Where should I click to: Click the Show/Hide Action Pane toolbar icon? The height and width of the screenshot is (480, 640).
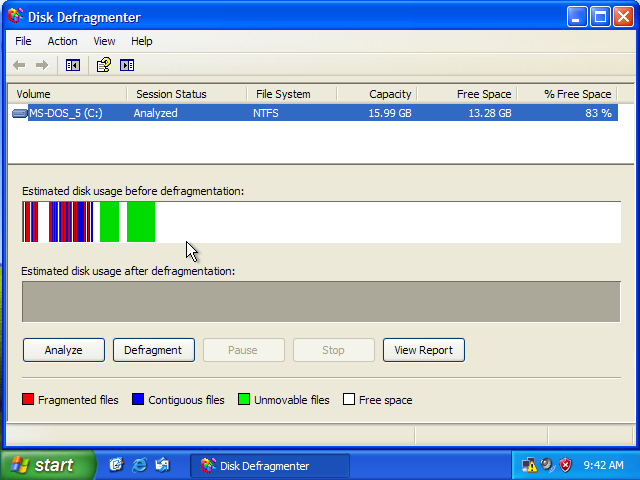tap(127, 65)
